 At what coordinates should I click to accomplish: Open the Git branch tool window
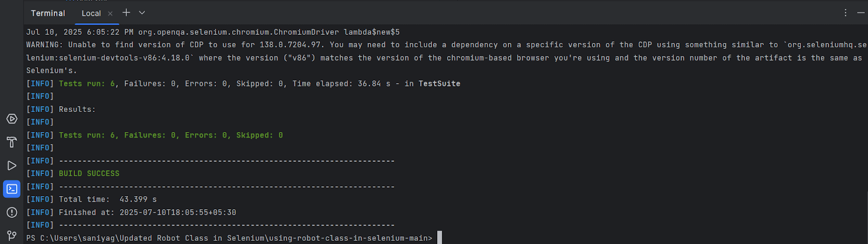11,235
